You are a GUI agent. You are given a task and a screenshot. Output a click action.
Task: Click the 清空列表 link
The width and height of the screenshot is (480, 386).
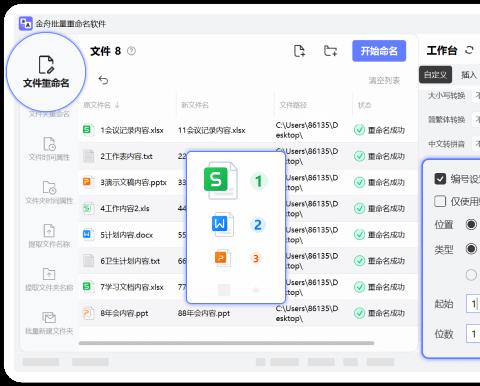[x=384, y=80]
